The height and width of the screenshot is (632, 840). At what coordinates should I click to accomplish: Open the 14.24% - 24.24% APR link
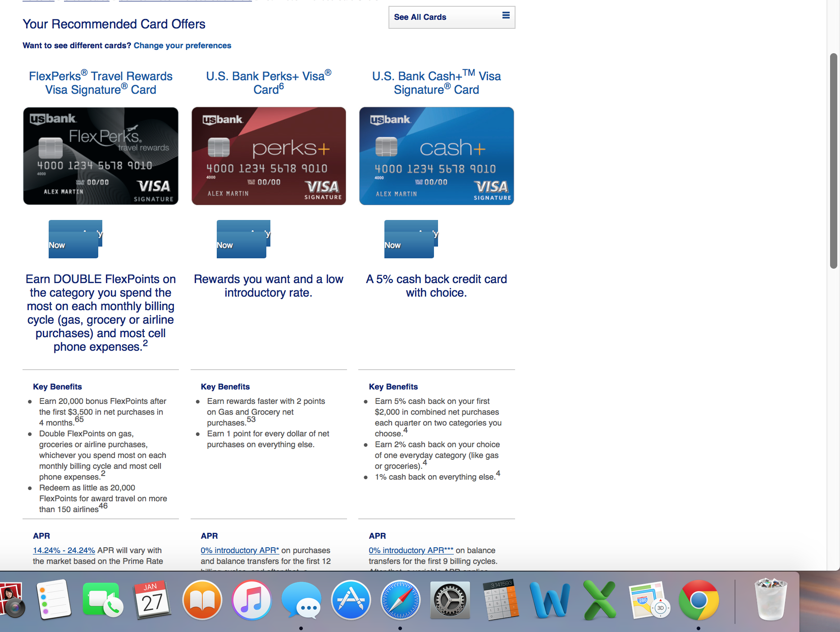click(64, 550)
